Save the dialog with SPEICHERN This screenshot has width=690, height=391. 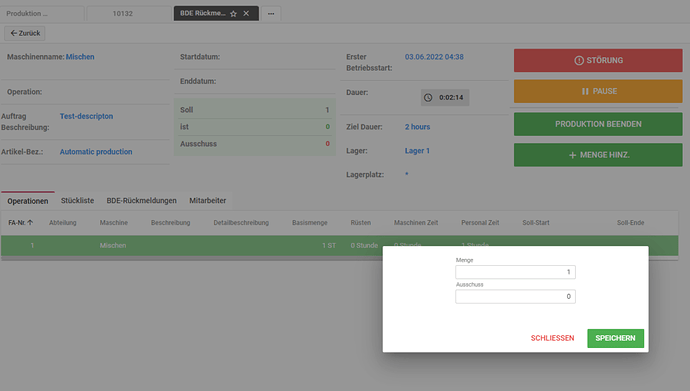coord(615,338)
